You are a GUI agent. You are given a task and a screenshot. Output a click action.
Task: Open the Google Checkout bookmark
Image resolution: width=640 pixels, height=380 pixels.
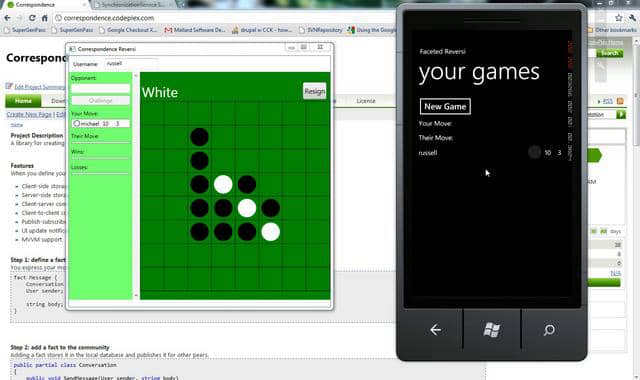[128, 30]
